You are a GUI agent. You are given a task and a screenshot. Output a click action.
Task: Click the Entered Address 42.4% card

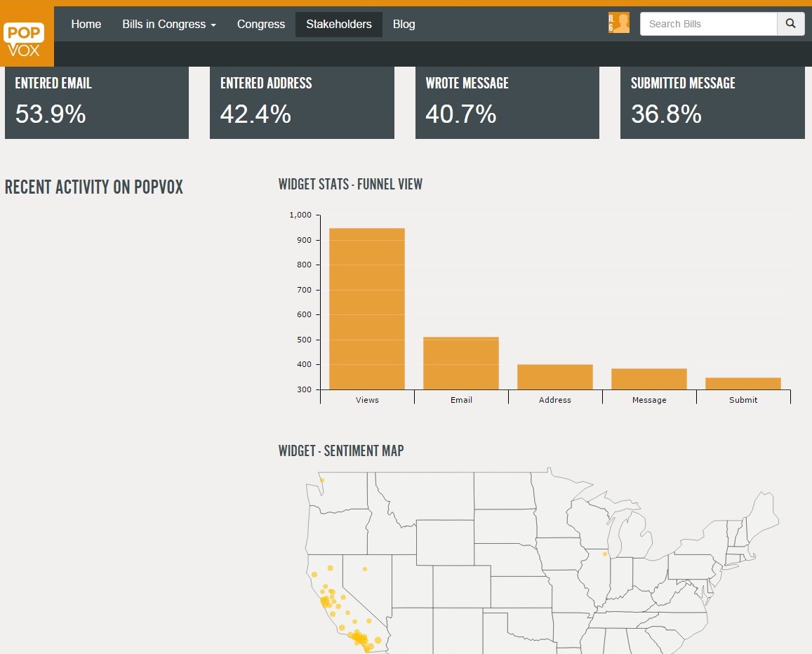coord(302,102)
